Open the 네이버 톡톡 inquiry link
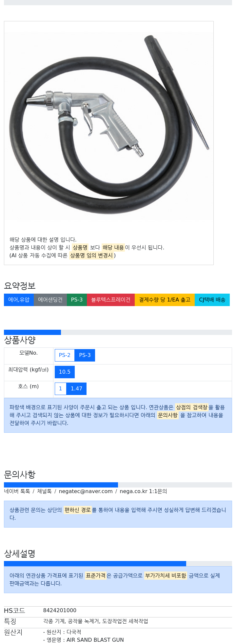Screen dimensions: 236x644 17,491
